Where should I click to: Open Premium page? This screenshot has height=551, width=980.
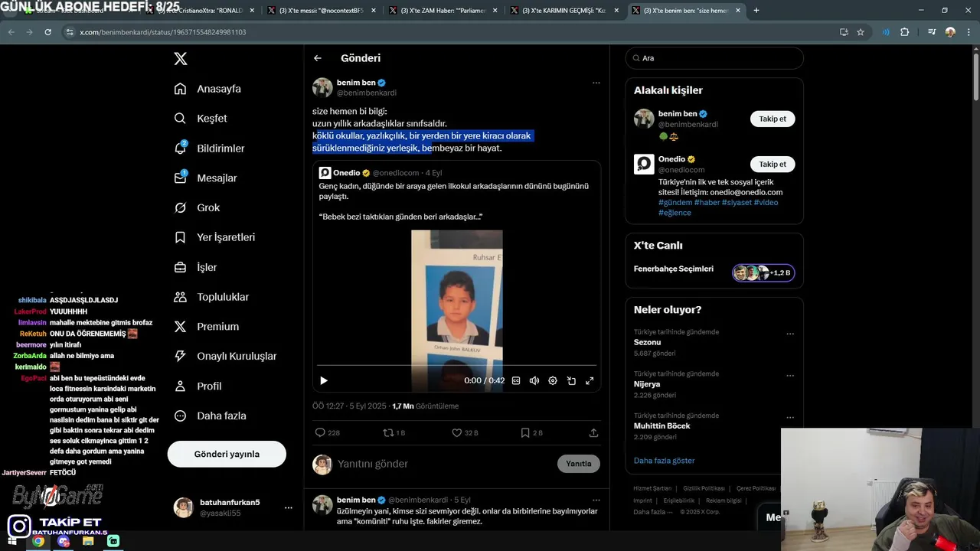point(206,327)
